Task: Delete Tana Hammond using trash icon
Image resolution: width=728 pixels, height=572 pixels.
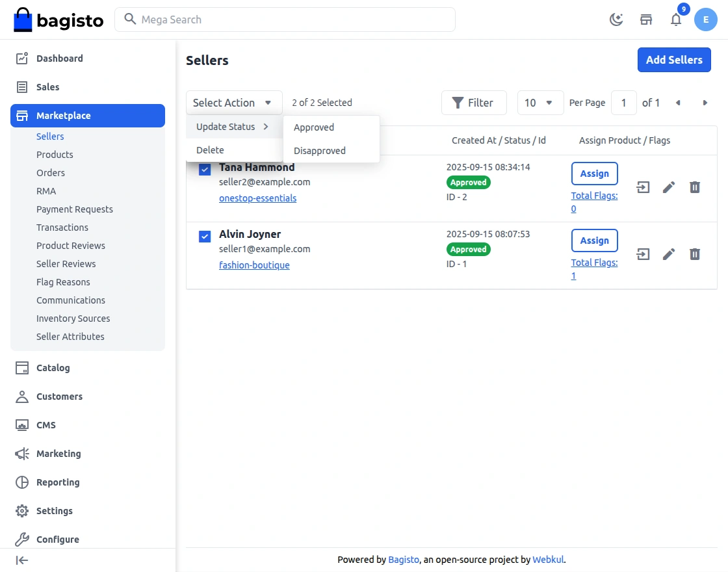Action: pyautogui.click(x=695, y=187)
